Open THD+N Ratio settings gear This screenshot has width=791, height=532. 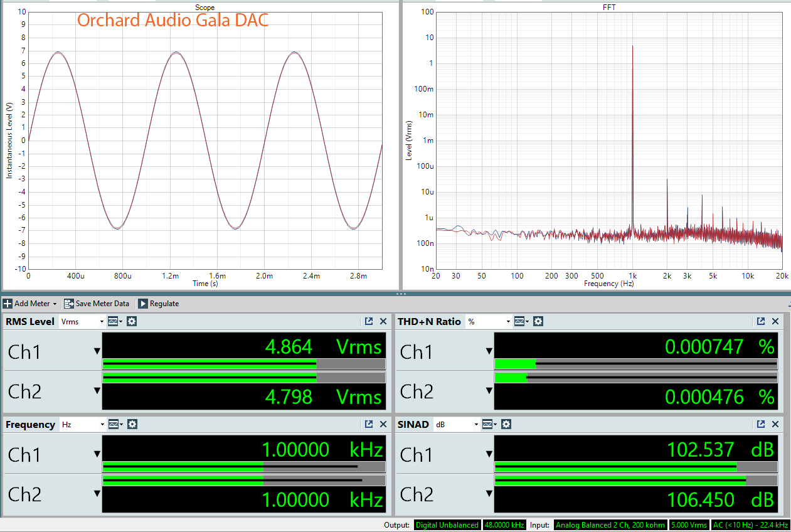coord(538,322)
